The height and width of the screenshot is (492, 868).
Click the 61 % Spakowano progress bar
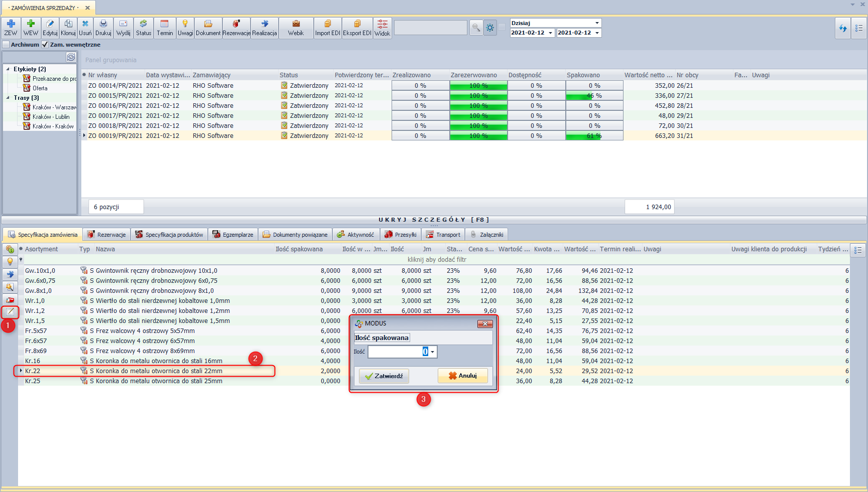tap(594, 136)
